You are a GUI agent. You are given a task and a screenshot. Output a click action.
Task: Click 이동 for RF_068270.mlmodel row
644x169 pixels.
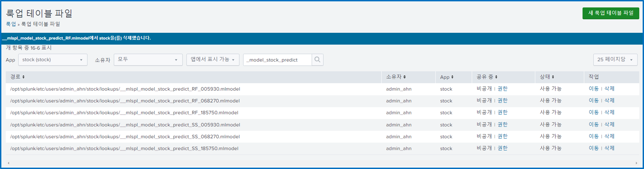[x=594, y=101]
